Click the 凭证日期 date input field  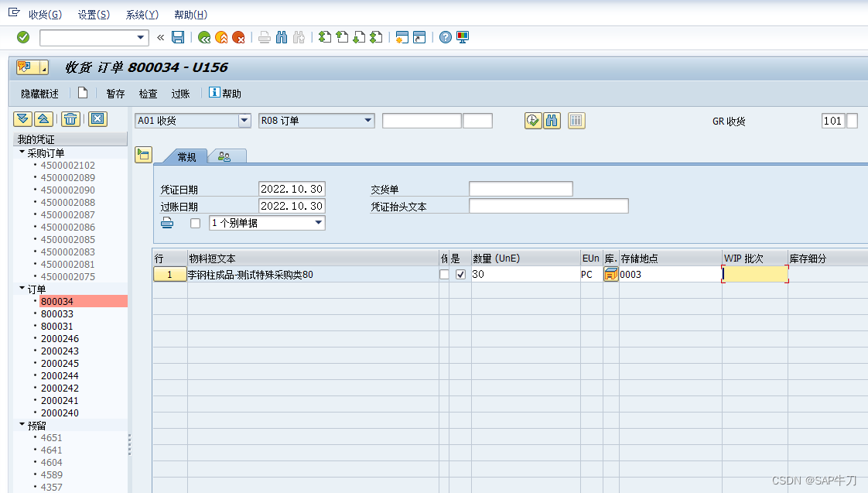292,189
